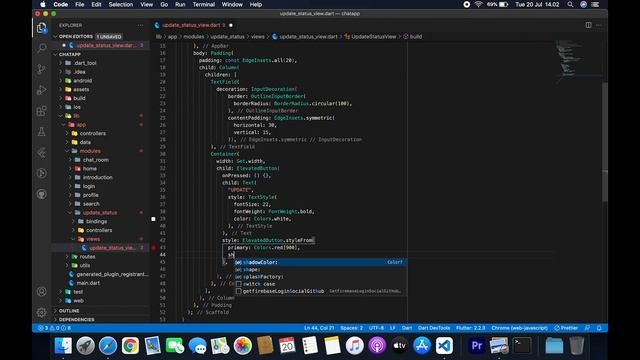Open Launchpad from the dock

[x=85, y=346]
